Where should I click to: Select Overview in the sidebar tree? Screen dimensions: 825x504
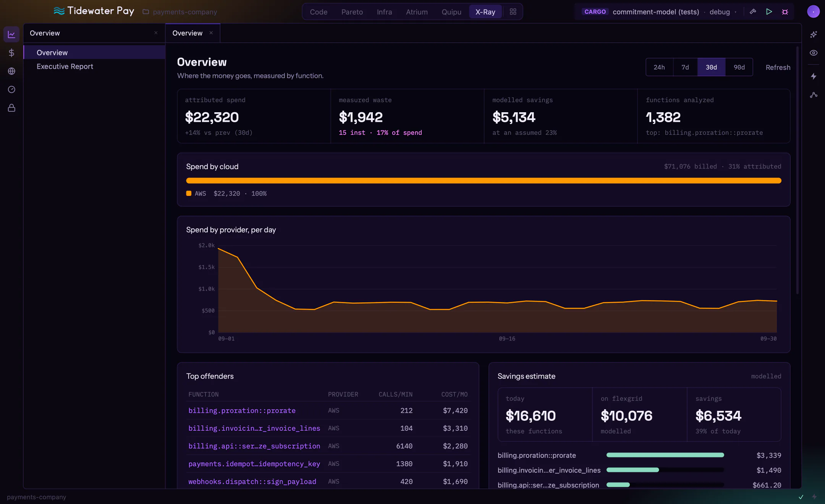(x=94, y=53)
